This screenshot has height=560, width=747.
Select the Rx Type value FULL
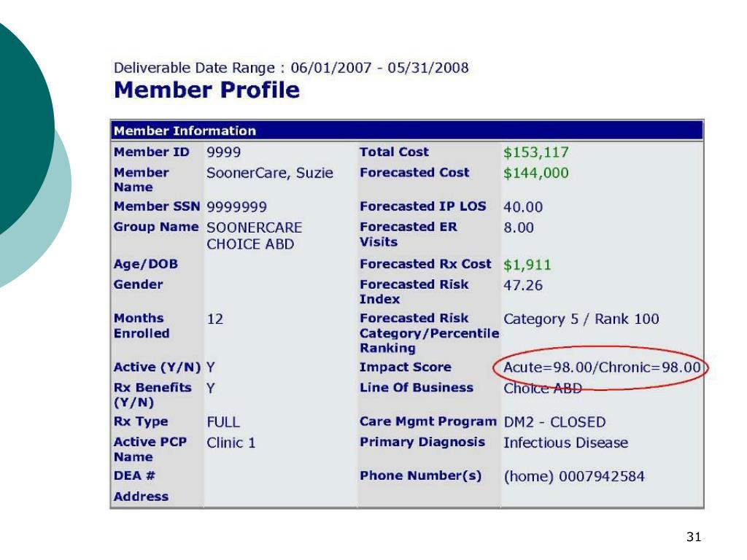pyautogui.click(x=223, y=422)
